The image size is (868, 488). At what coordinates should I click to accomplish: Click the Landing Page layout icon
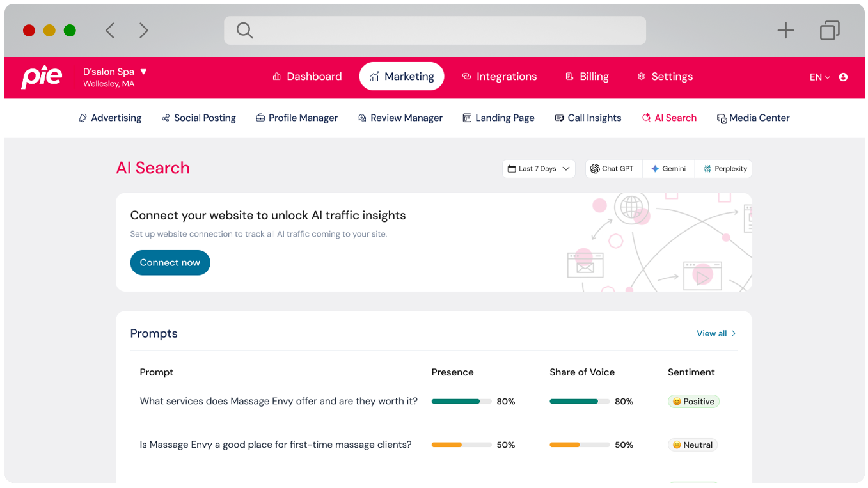pos(467,118)
